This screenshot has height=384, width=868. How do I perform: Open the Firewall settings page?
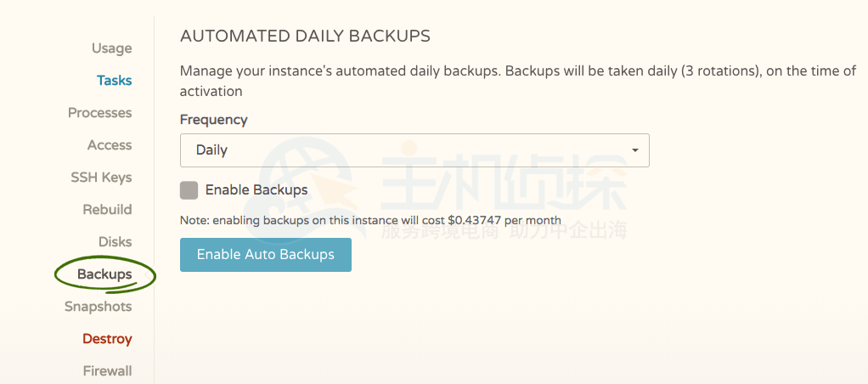[107, 371]
